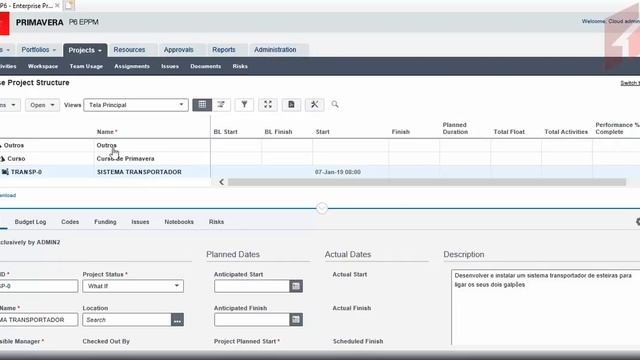Open the Projects menu dropdown arrow

pyautogui.click(x=100, y=51)
